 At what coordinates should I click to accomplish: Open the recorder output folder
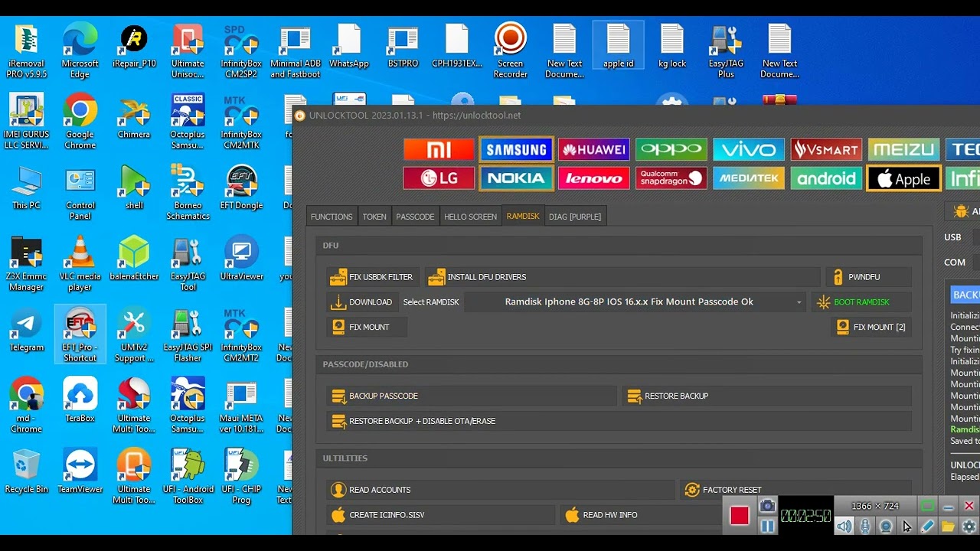pyautogui.click(x=948, y=526)
